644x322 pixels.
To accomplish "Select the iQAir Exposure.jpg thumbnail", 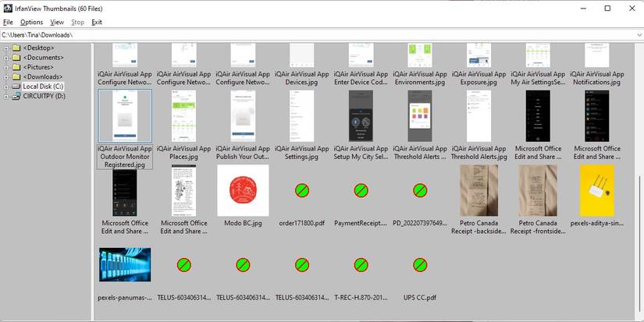I will [x=479, y=55].
